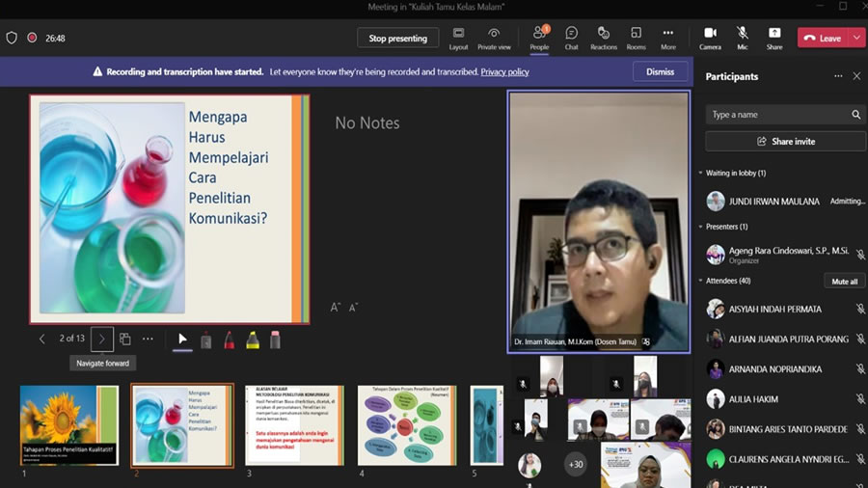Open the Leave options dropdown arrow

click(x=856, y=39)
